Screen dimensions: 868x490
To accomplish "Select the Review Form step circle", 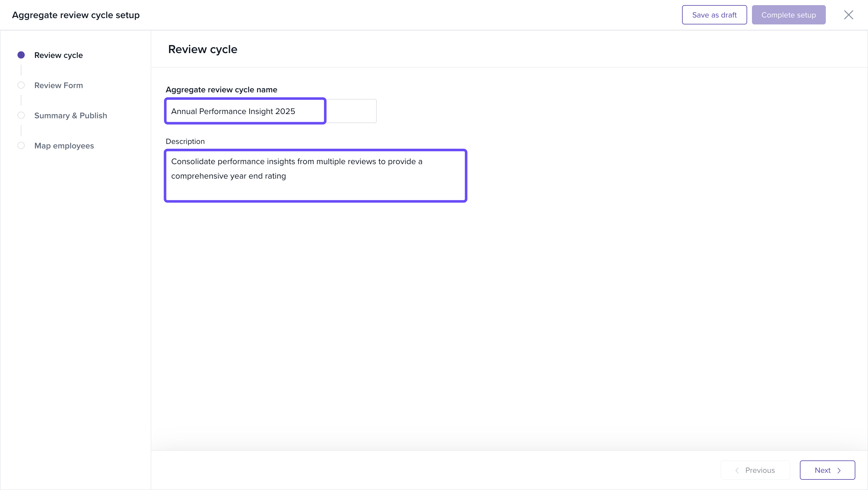I will coord(21,85).
